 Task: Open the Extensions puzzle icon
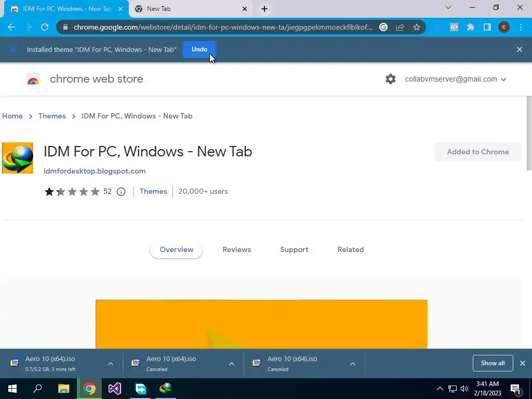(x=471, y=27)
